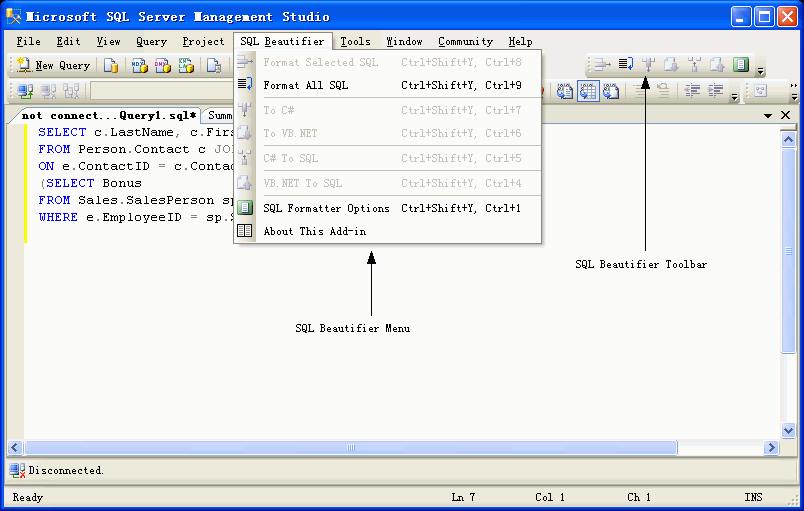
Task: Open the Edit menu
Action: click(68, 42)
